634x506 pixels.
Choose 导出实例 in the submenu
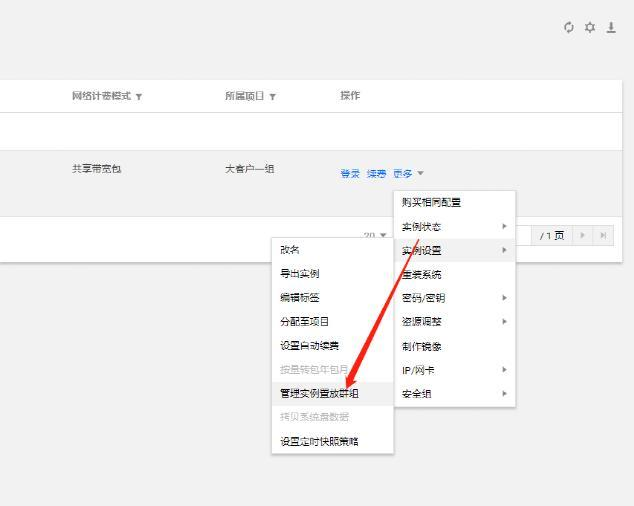[332, 274]
